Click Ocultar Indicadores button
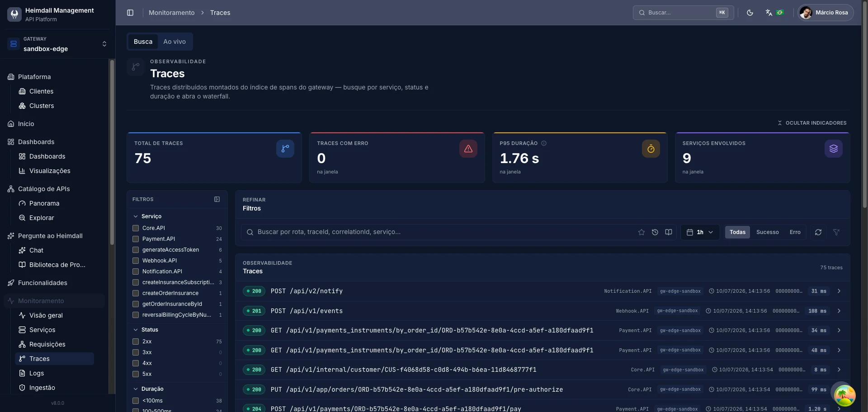The height and width of the screenshot is (412, 868). pyautogui.click(x=812, y=123)
